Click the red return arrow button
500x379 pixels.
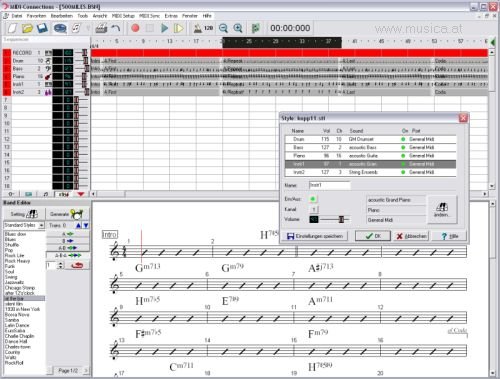pyautogui.click(x=77, y=265)
